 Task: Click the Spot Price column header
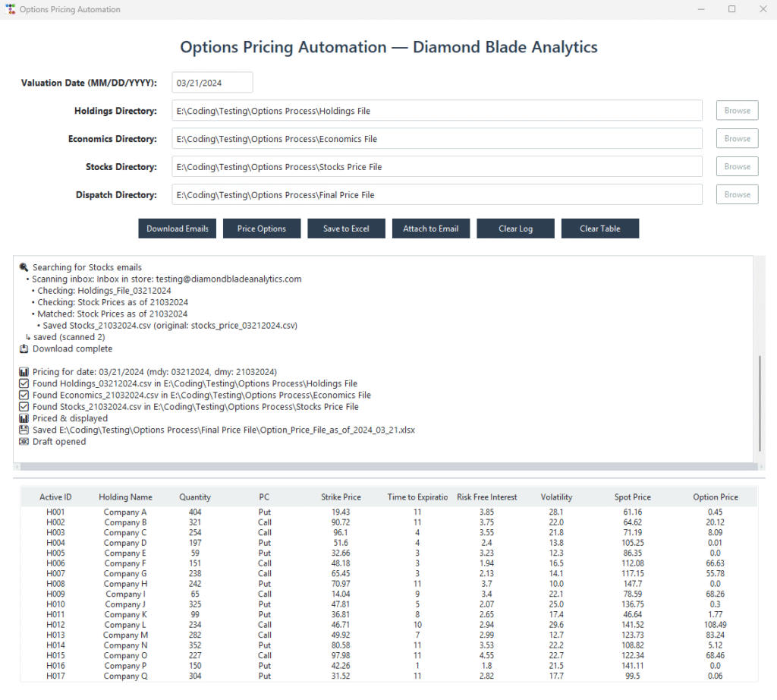(x=632, y=497)
